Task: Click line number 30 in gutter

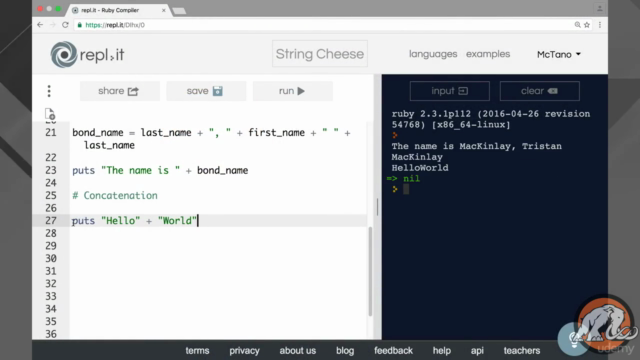Action: point(51,258)
